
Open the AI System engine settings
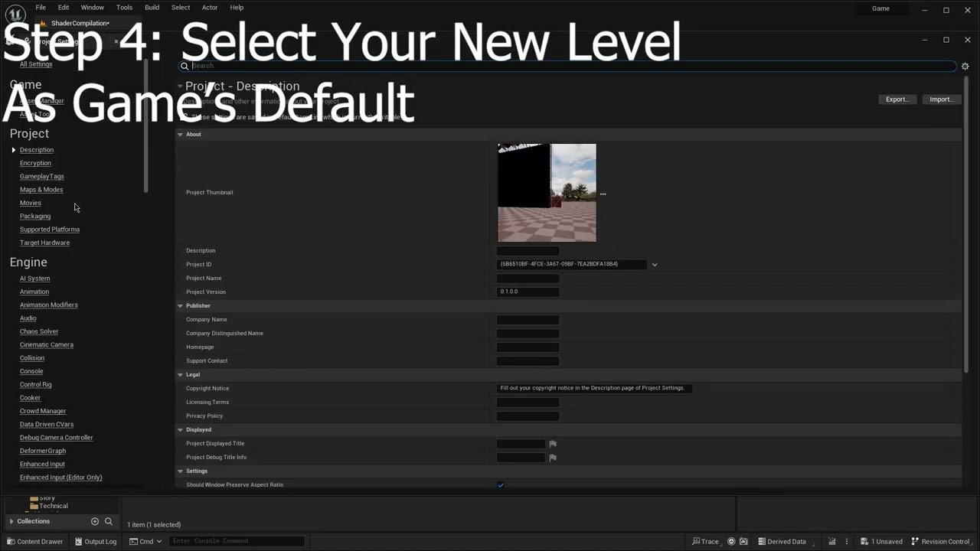click(x=34, y=279)
